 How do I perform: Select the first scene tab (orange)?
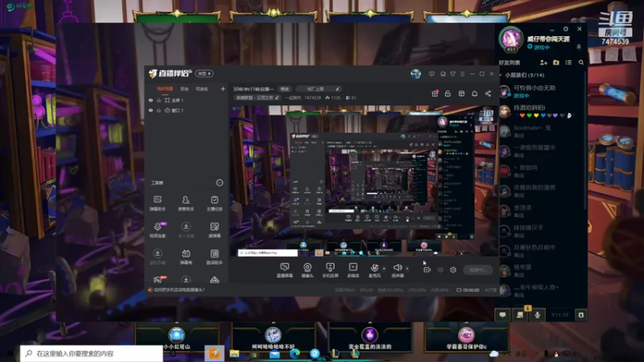(x=165, y=88)
